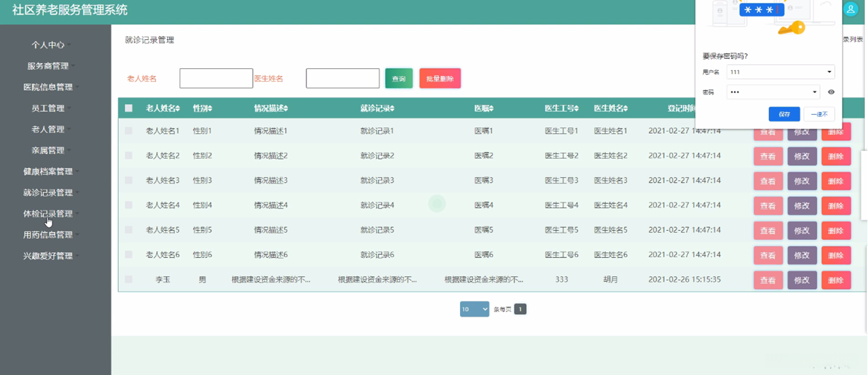Click the 社区养老服务管理系统 title

coord(70,10)
